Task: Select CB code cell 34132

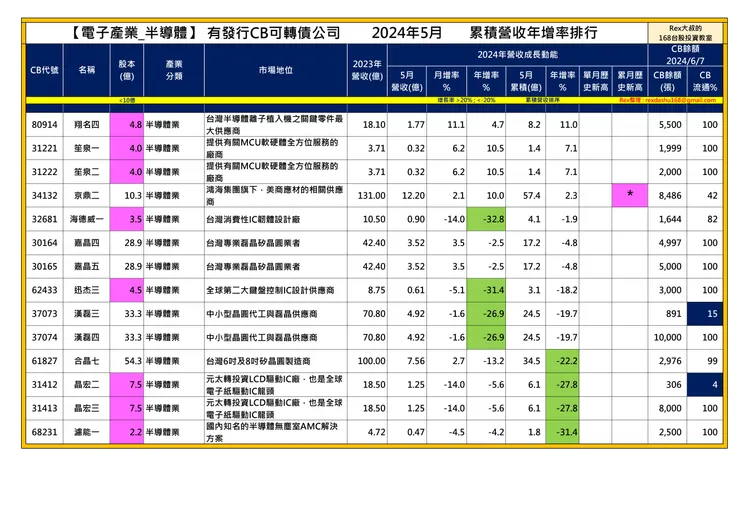Action: click(44, 195)
